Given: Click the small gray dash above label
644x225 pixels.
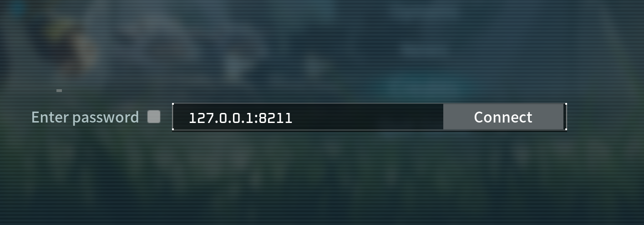Looking at the screenshot, I should tap(59, 91).
